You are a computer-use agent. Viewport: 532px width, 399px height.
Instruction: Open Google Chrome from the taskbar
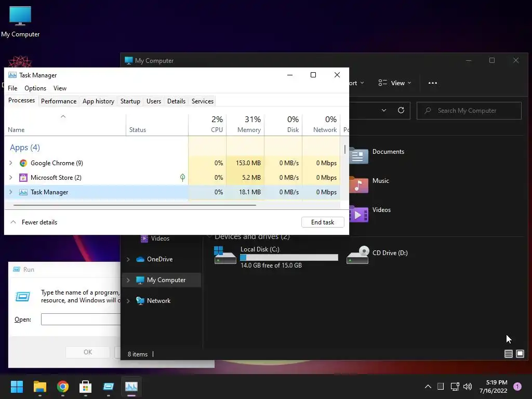pos(63,387)
